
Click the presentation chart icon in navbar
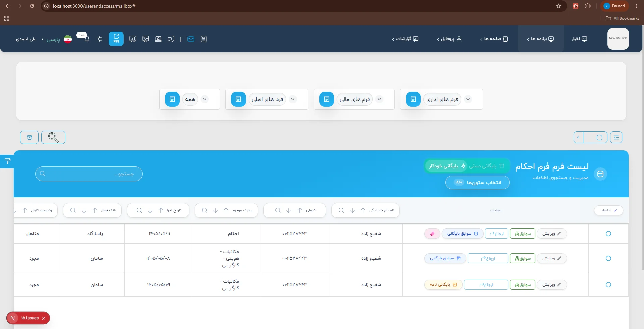[133, 39]
